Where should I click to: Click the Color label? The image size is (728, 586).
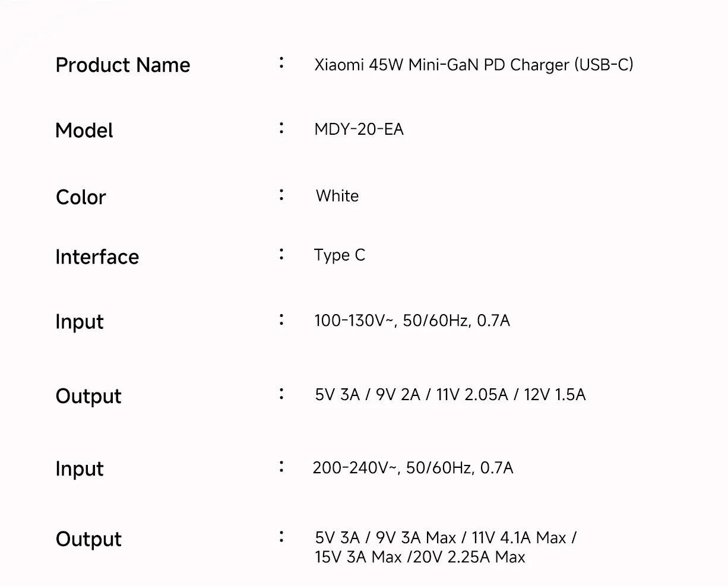click(81, 197)
